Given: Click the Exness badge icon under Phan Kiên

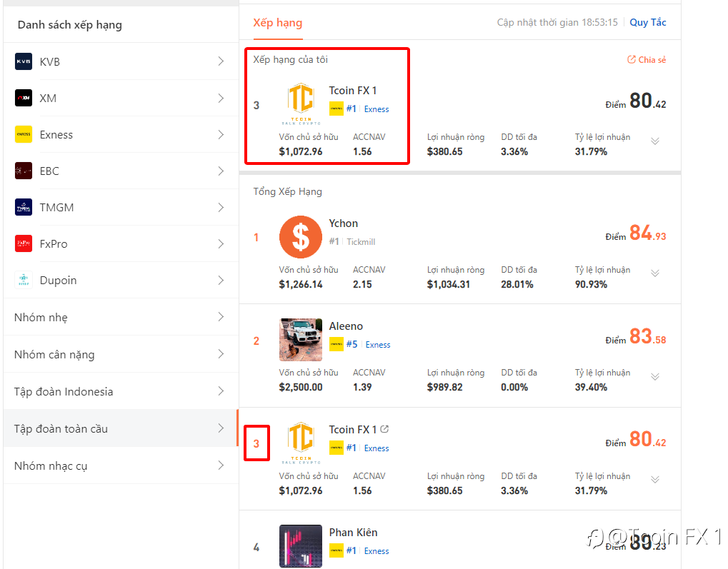Looking at the screenshot, I should 336,550.
